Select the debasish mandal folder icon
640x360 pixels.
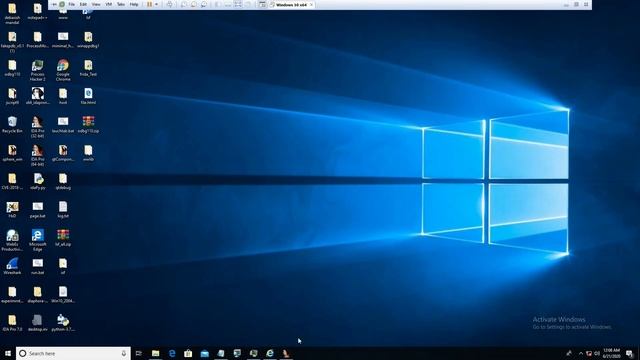click(x=12, y=13)
